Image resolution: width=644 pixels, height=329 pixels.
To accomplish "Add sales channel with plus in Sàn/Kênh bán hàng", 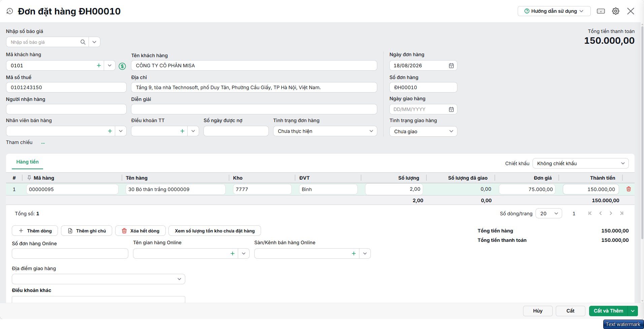I will 354,254.
